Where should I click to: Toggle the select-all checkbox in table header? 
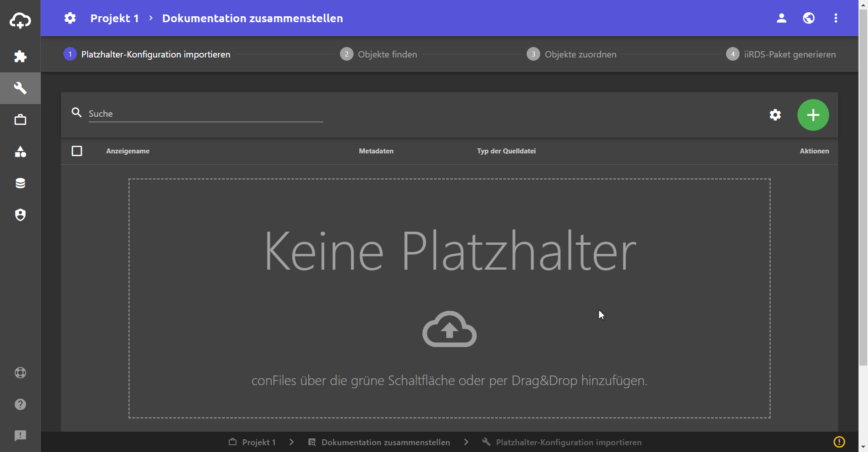tap(77, 151)
